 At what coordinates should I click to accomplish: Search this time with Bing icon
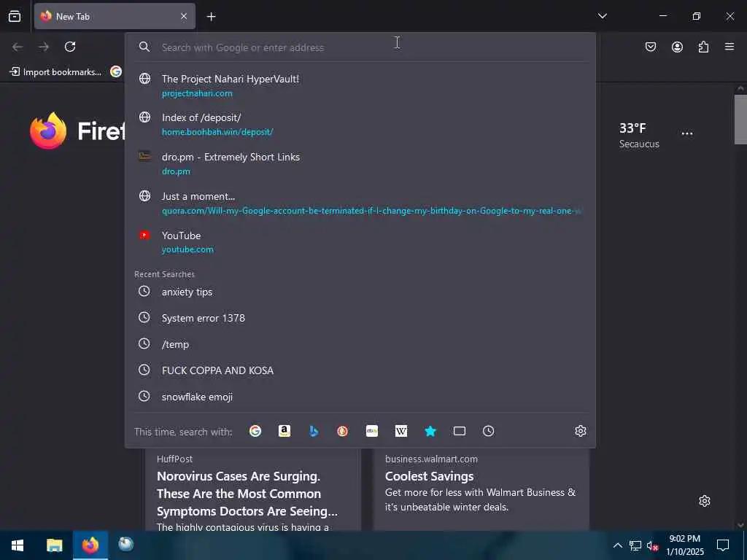(x=314, y=431)
